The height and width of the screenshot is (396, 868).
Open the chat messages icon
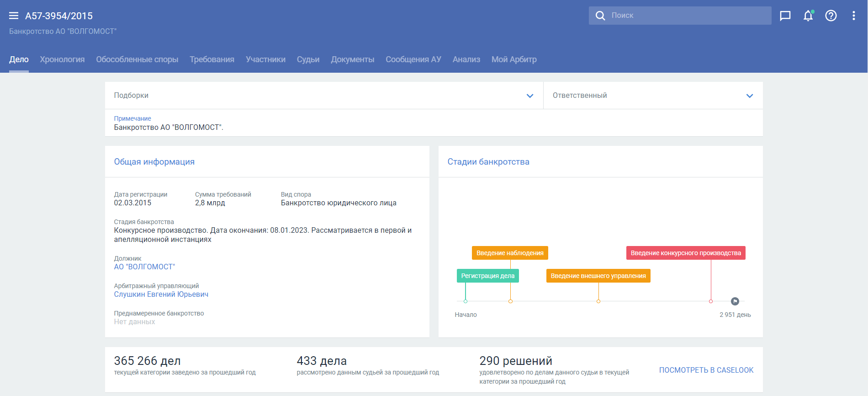point(785,16)
